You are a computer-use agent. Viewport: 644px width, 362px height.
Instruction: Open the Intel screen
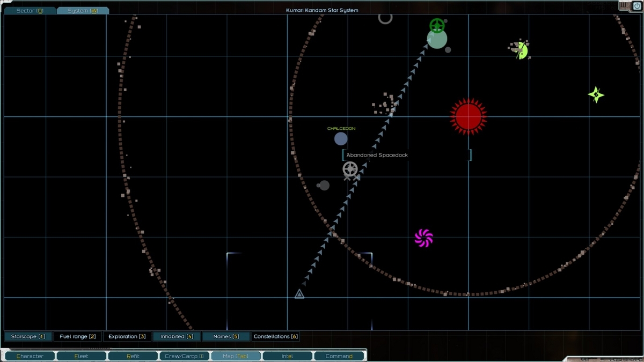tap(287, 356)
